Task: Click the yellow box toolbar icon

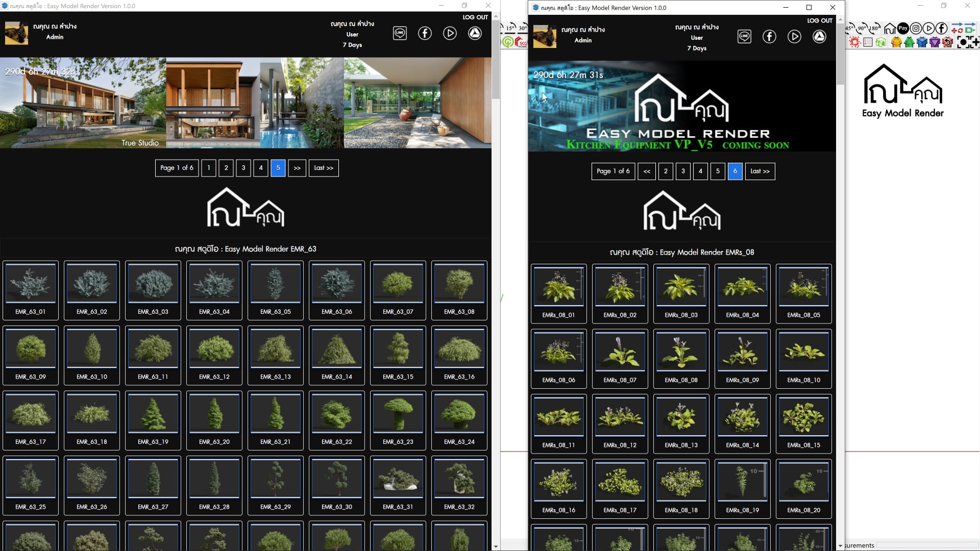Action: click(x=896, y=42)
